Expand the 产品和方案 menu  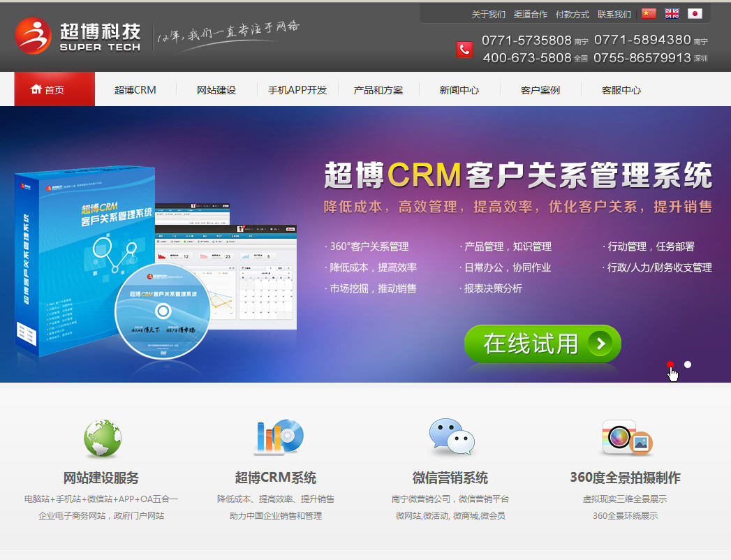[x=378, y=89]
